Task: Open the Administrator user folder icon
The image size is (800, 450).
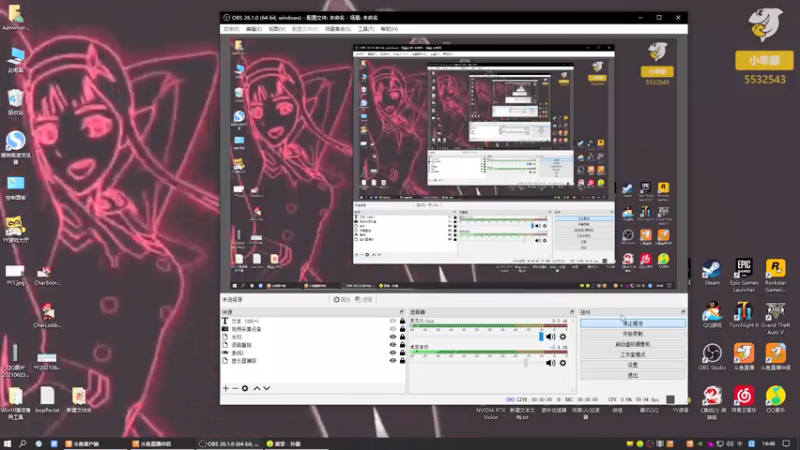Action: coord(15,17)
